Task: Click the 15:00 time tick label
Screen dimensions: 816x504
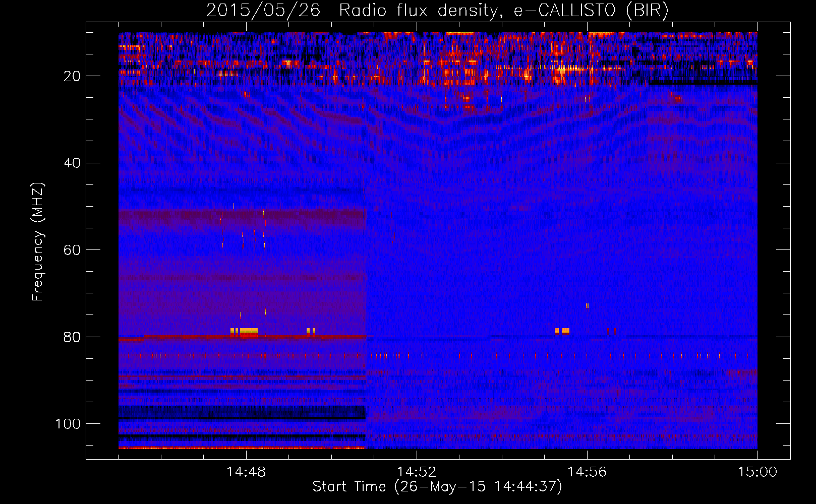Action: (757, 472)
